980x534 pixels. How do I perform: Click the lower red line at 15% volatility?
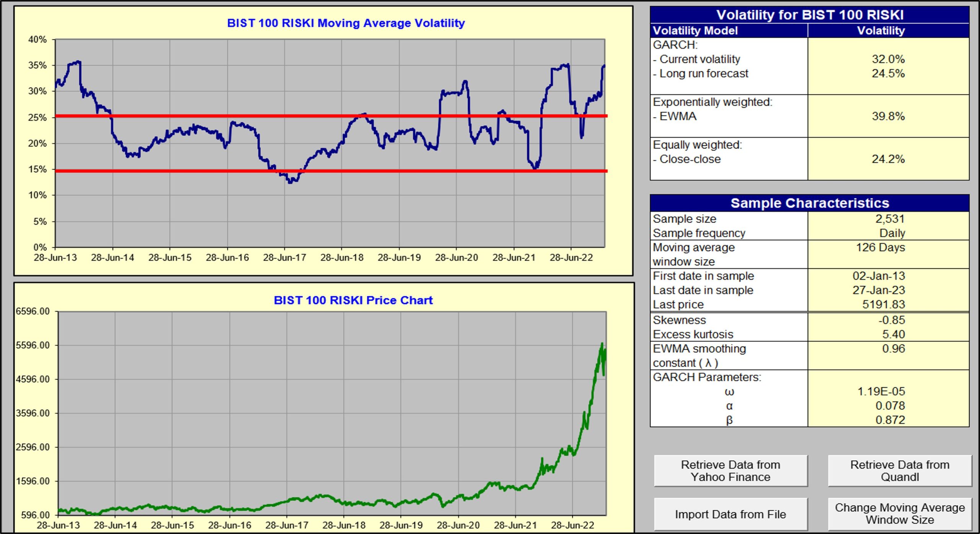[x=331, y=171]
